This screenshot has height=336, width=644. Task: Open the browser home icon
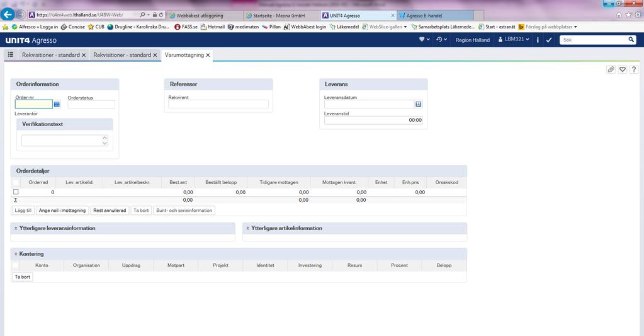pyautogui.click(x=619, y=14)
